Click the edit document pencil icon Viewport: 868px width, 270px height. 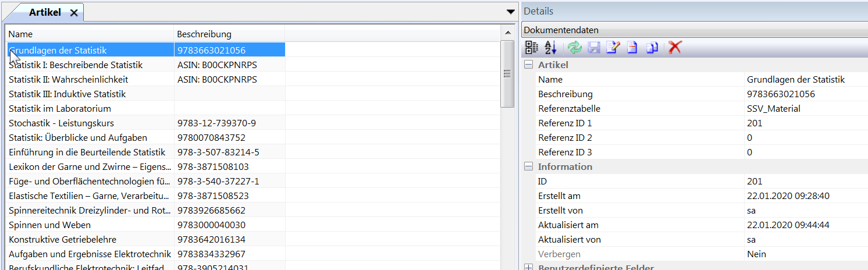click(x=613, y=48)
